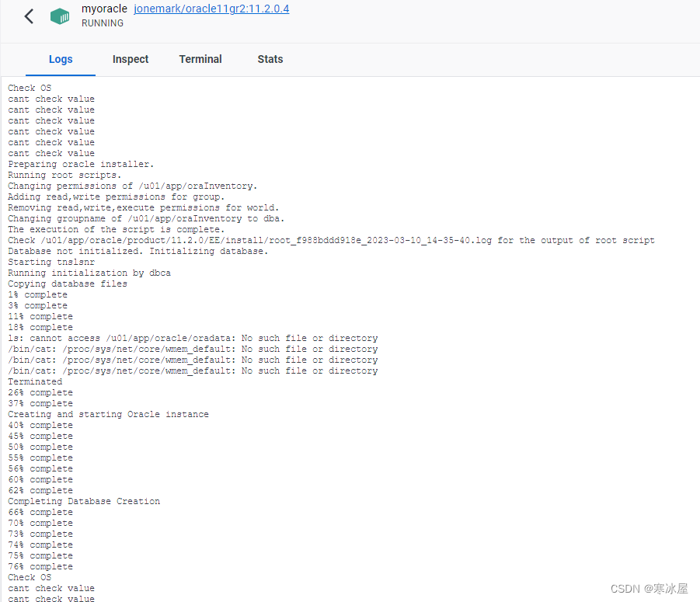
Task: Click the '76% complete' log line
Action: point(40,567)
